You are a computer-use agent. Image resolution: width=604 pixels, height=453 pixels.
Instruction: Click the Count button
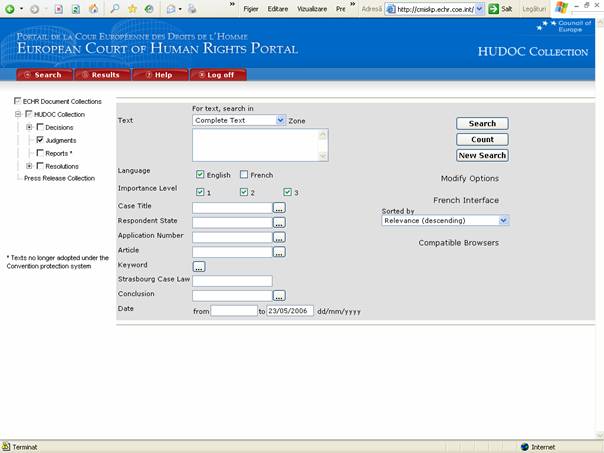(482, 139)
